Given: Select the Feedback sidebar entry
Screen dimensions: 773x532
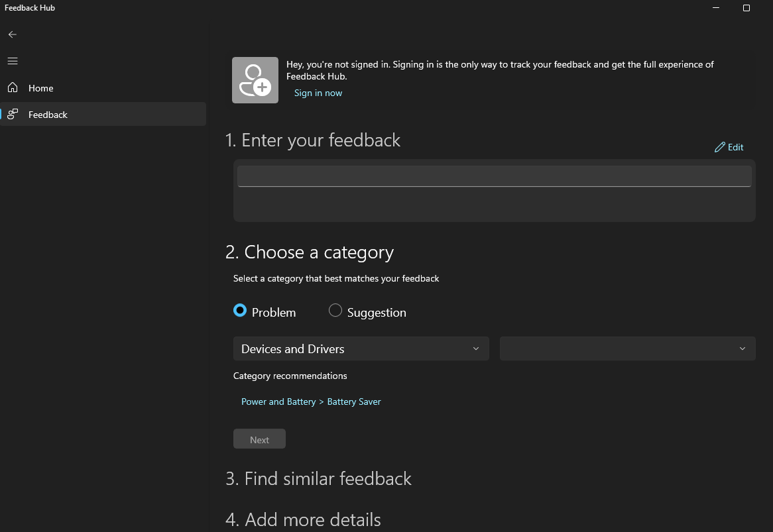Looking at the screenshot, I should point(48,114).
